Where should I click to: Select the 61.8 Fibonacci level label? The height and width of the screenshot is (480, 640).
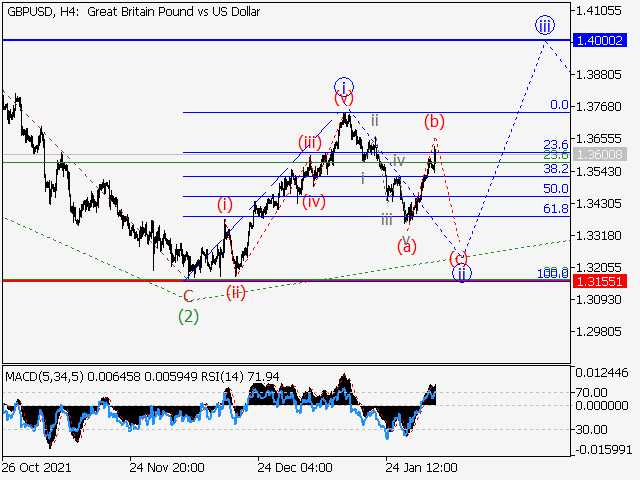556,209
